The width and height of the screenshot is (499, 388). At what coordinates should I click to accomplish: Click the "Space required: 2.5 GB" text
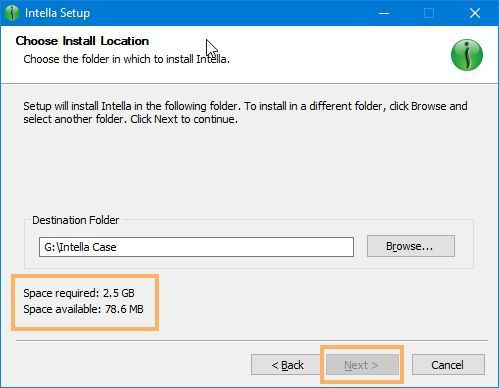pos(79,293)
